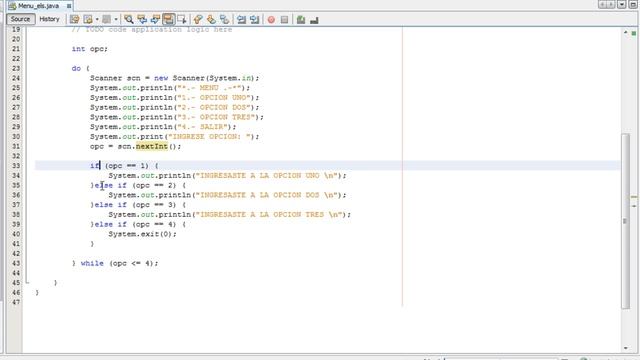Viewport: 640px width, 360px height.
Task: Click the line "int opc;"
Action: 90,49
